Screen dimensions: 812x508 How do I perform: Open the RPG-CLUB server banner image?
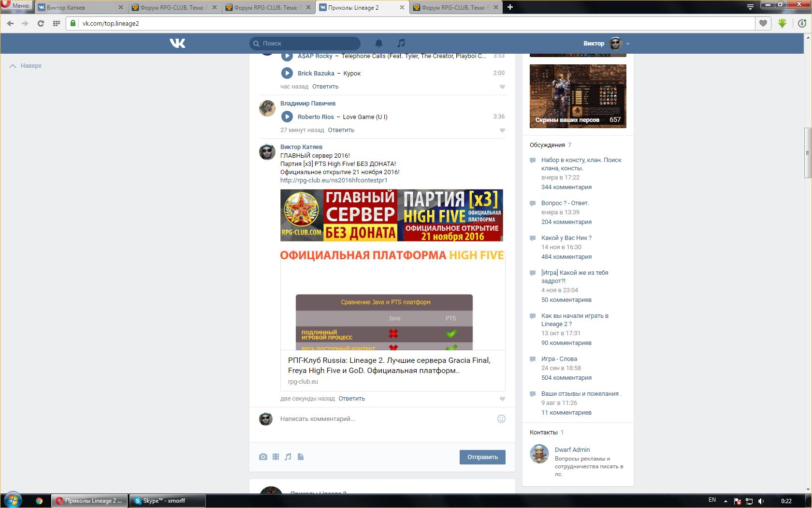tap(391, 215)
